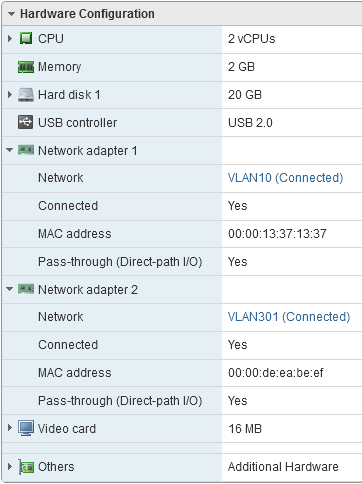
Task: Click the Hard disk 1 drive icon
Action: 26,95
